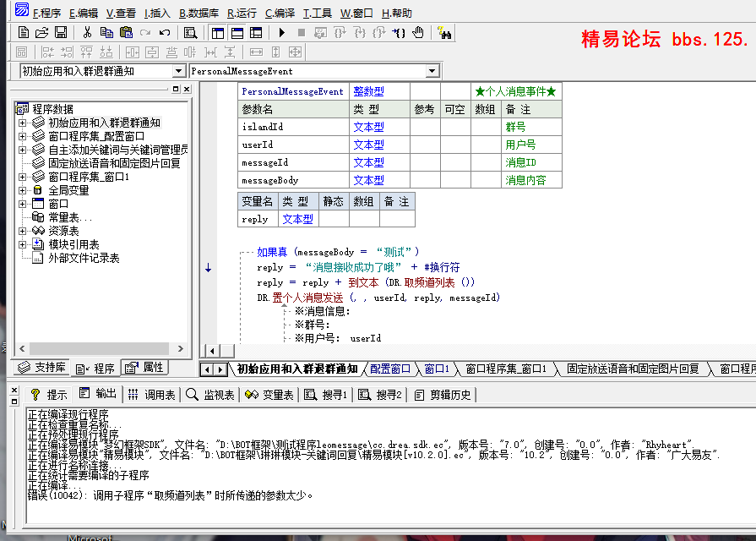The height and width of the screenshot is (541, 756).
Task: Click the Cut scissors icon
Action: [x=86, y=33]
